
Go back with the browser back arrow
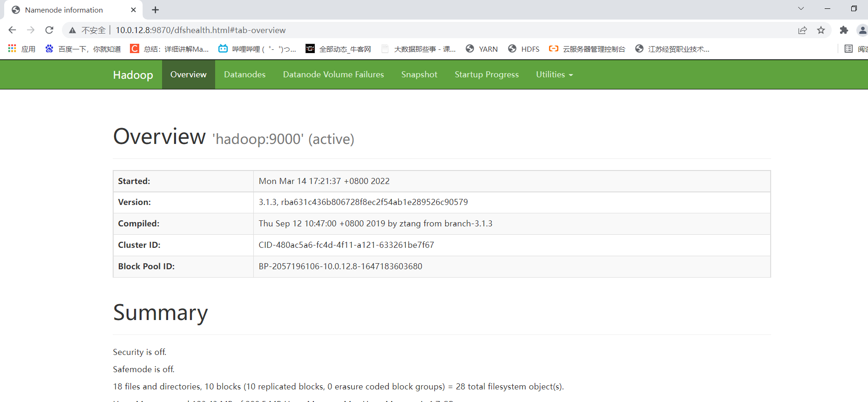point(12,30)
